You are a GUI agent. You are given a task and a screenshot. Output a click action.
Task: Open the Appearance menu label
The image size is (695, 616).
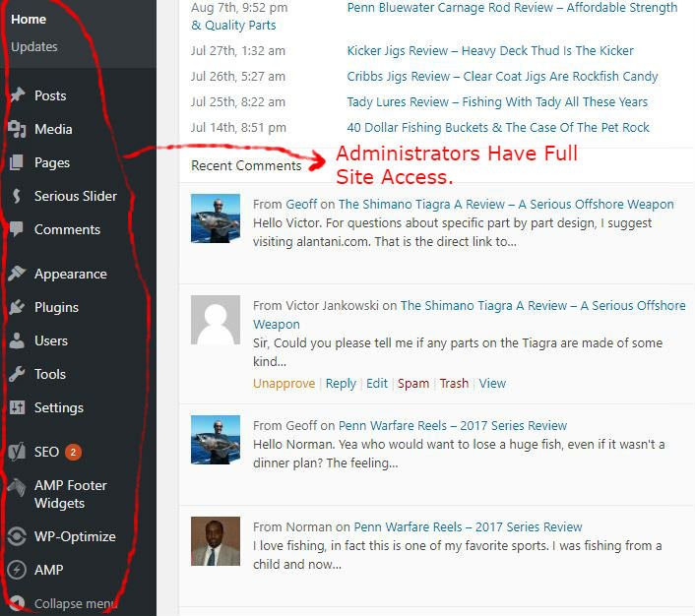[71, 275]
